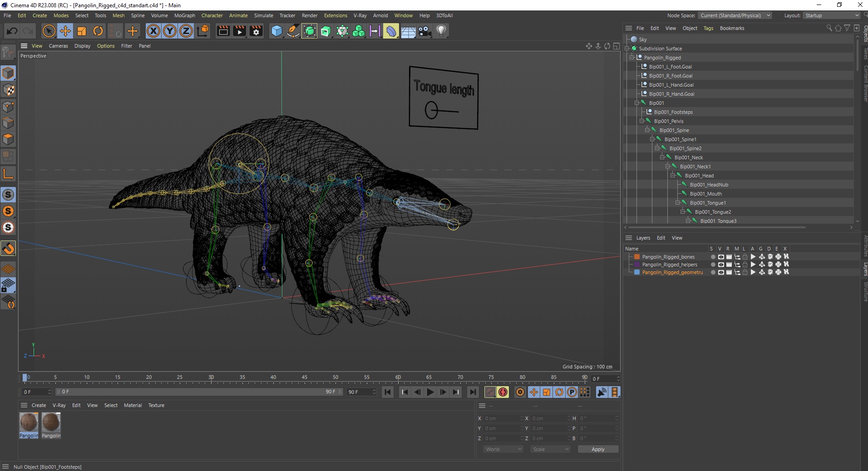868x471 pixels.
Task: Collapse the Bip001 hierarchy node
Action: (636, 103)
